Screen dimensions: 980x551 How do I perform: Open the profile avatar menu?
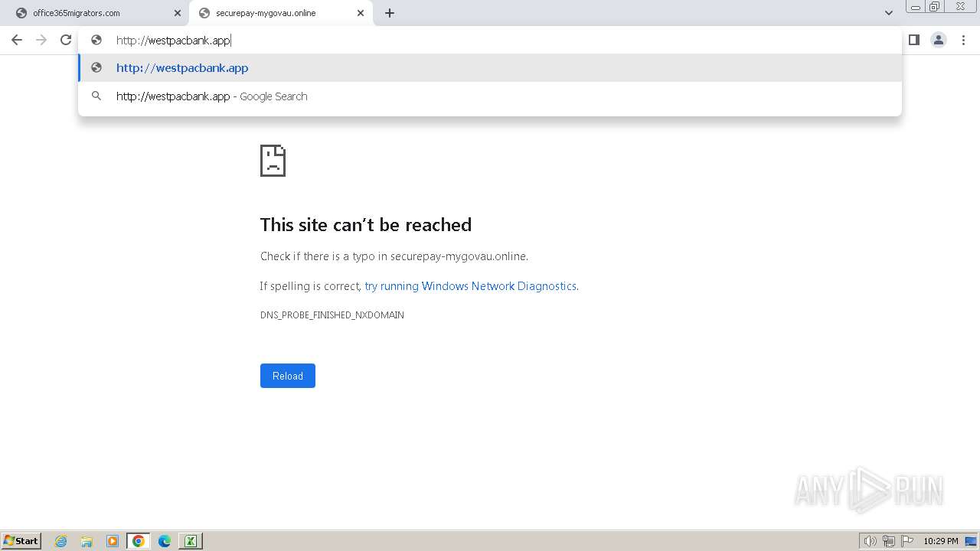tap(939, 40)
